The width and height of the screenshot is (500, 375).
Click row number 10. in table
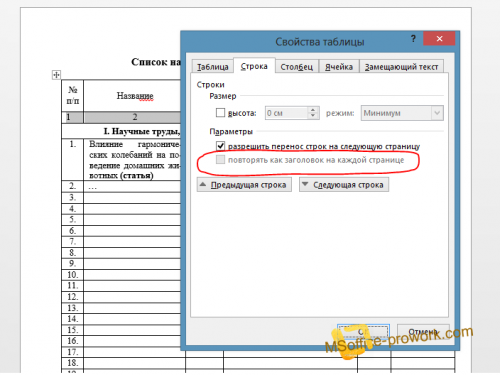(72, 275)
